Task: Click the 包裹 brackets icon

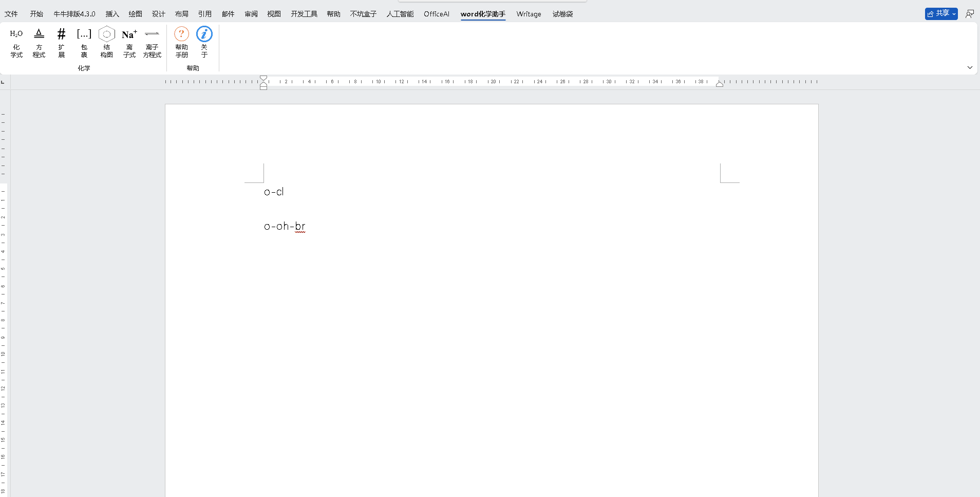Action: (84, 43)
